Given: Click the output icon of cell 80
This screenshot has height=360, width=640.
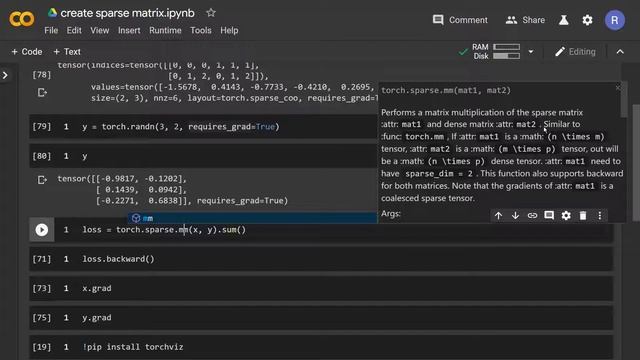Looking at the screenshot, I should [42, 180].
